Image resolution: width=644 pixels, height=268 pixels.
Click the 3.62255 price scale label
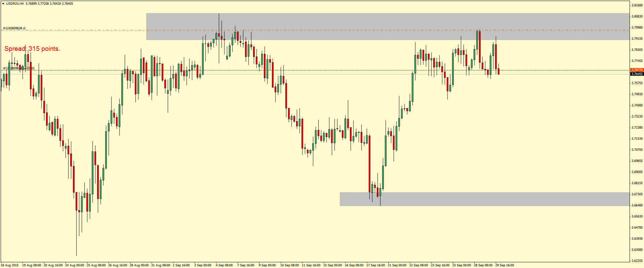pyautogui.click(x=637, y=261)
